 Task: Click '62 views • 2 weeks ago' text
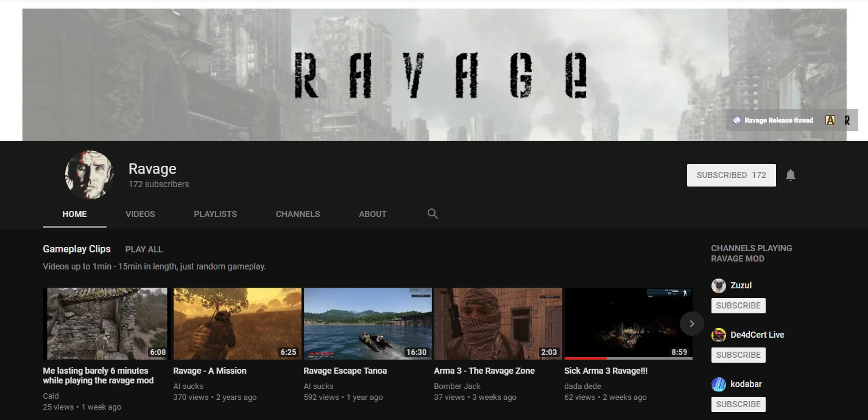coord(605,397)
